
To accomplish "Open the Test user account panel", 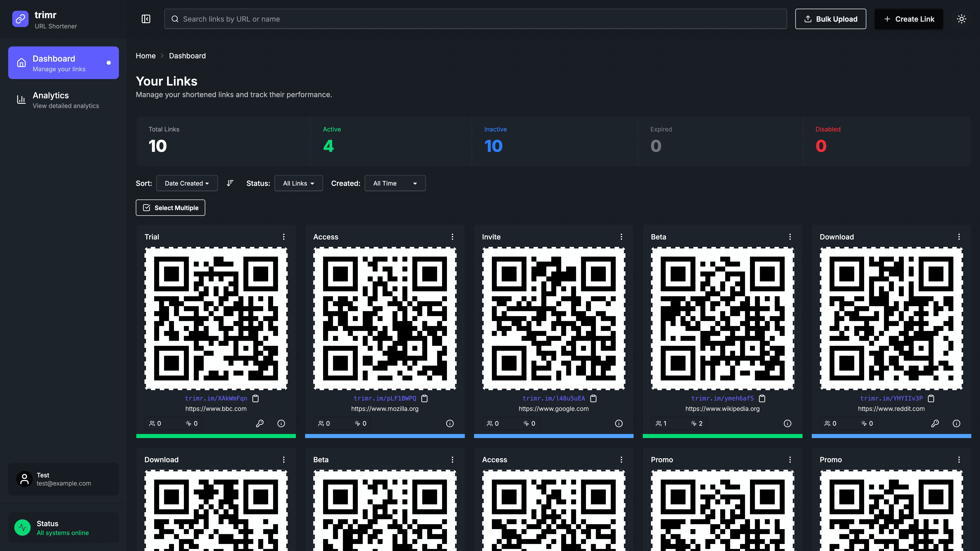I will click(x=63, y=479).
